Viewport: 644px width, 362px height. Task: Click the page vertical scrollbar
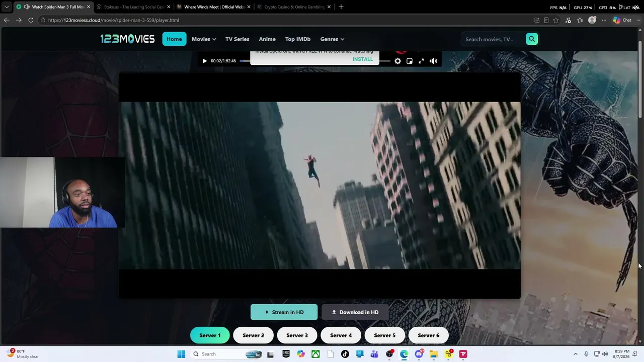(640, 80)
